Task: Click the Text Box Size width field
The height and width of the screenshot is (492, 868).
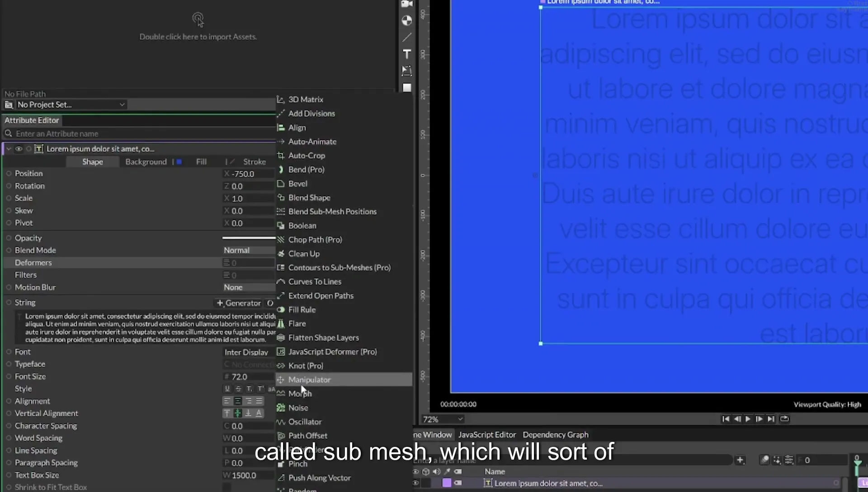Action: [x=249, y=475]
